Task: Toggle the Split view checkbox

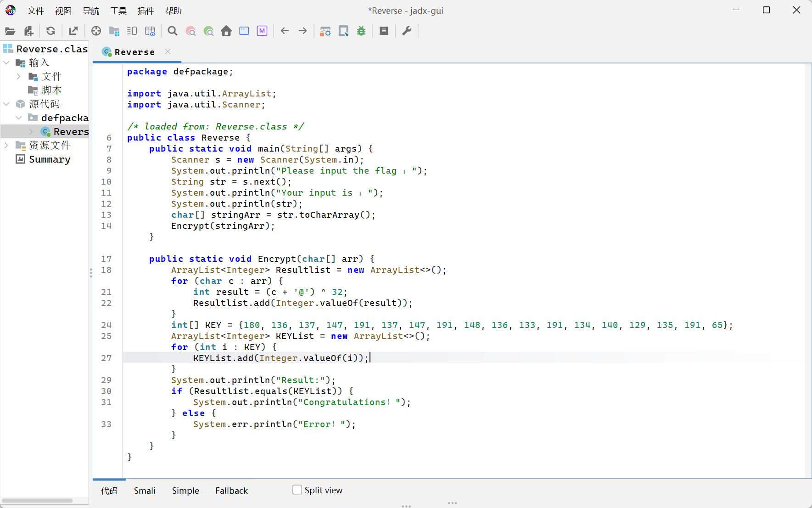Action: click(x=297, y=490)
